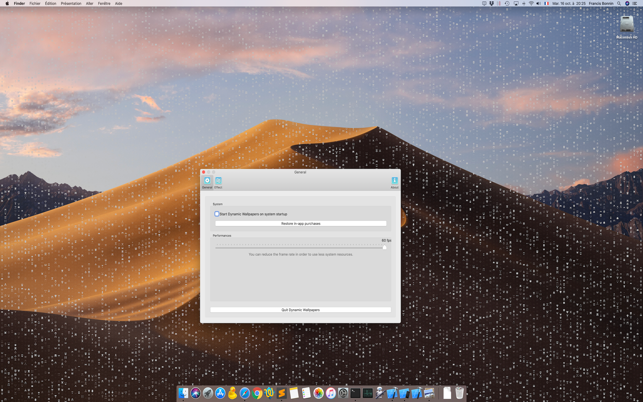Open the Fenêtre menu
The width and height of the screenshot is (643, 402).
(104, 3)
